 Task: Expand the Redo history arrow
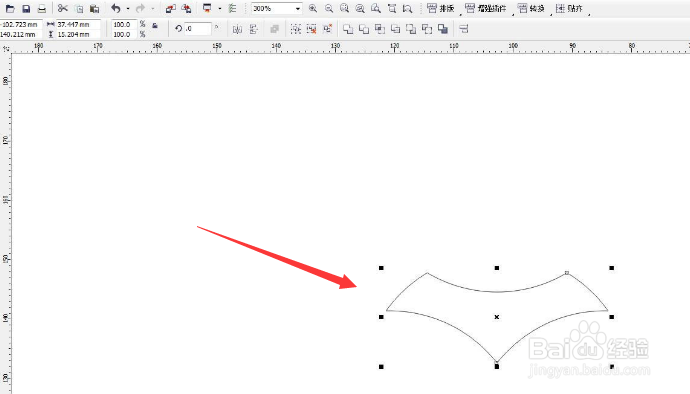[x=152, y=8]
